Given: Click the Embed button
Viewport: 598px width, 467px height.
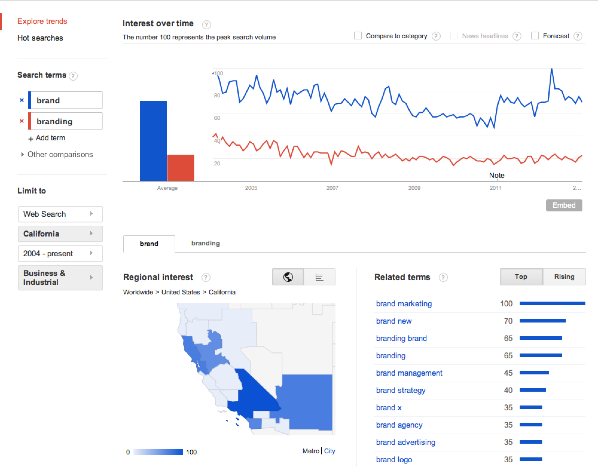Looking at the screenshot, I should [564, 205].
